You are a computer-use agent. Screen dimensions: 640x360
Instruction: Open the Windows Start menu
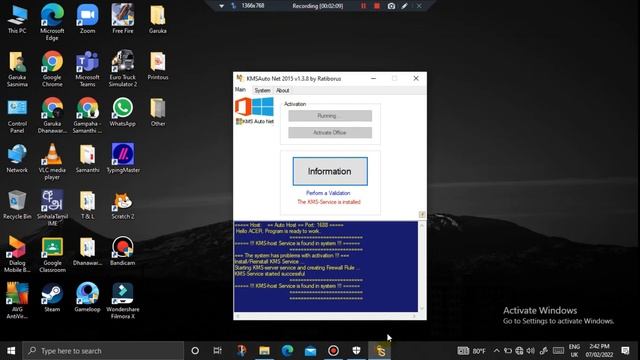coord(11,351)
